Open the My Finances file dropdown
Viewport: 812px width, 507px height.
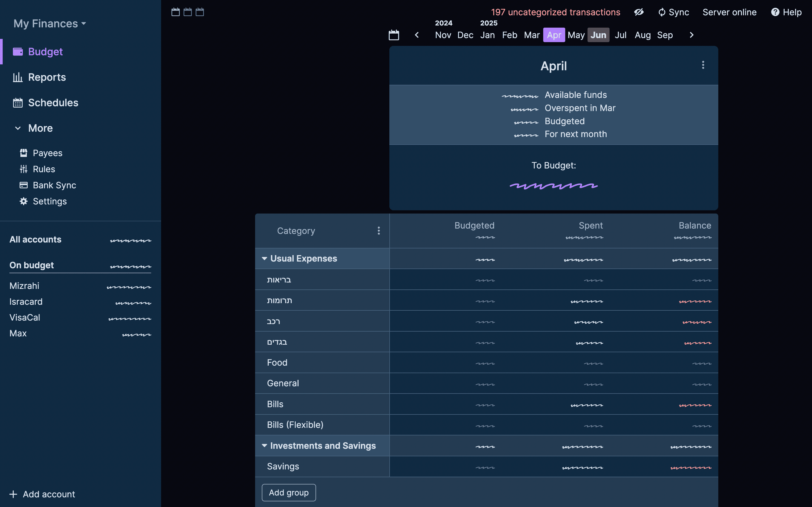[x=50, y=24]
